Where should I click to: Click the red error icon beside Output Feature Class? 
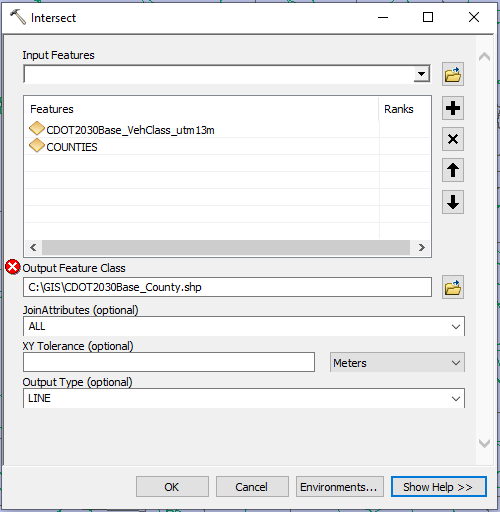13,267
